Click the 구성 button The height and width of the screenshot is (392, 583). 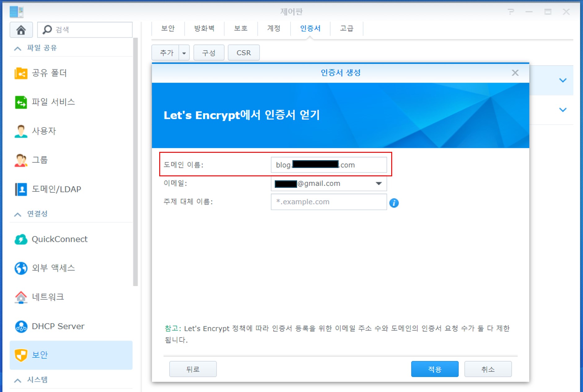[209, 53]
